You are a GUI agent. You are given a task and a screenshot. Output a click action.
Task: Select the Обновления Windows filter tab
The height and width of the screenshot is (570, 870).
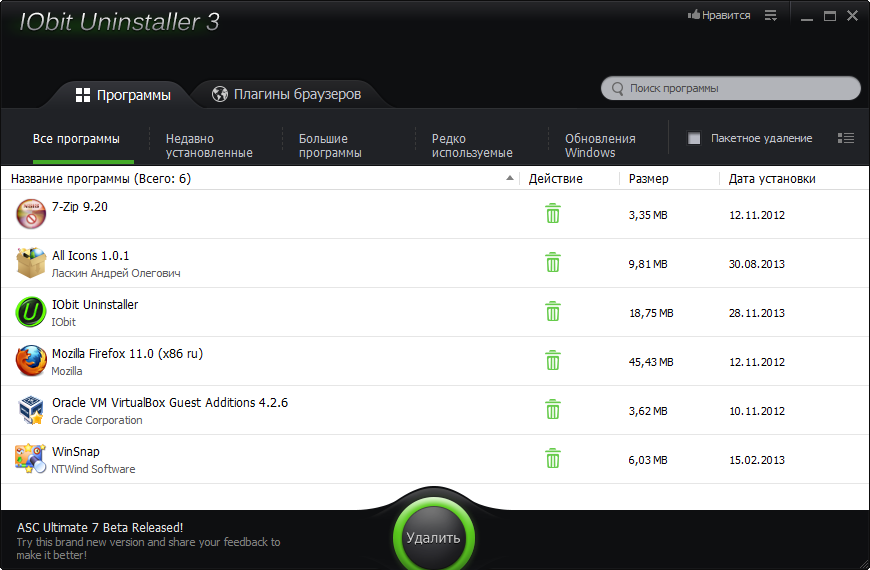click(x=600, y=145)
